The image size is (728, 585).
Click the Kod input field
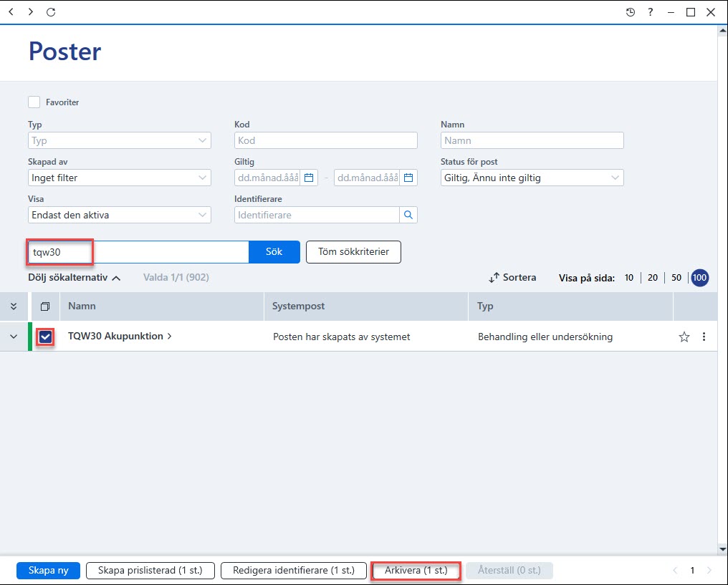pos(325,140)
